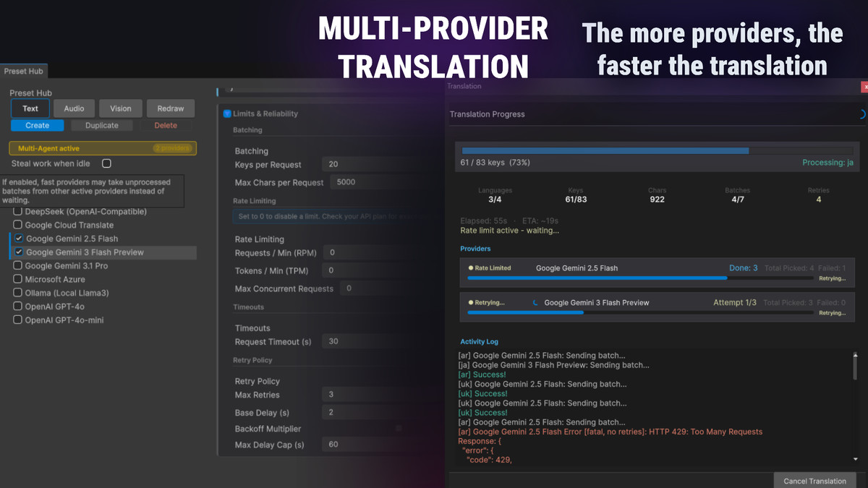Uncheck Google Gemini 3 Flash Preview provider

point(19,252)
